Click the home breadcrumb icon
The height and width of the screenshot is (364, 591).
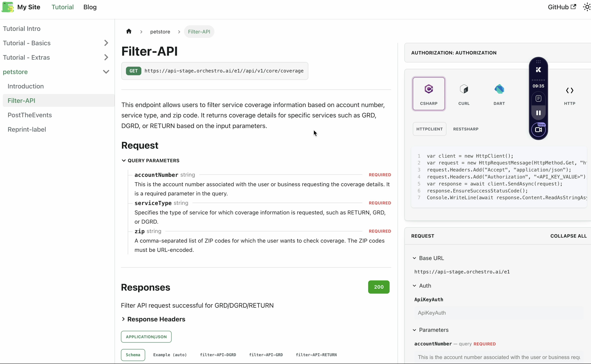[x=129, y=32]
